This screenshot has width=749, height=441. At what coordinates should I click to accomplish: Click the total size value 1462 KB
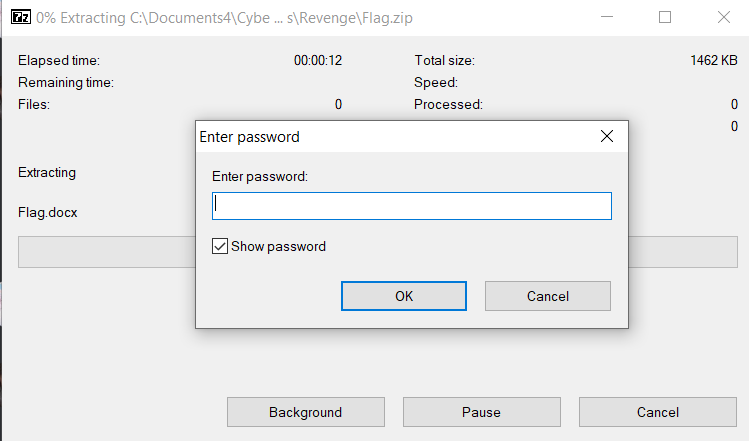713,60
